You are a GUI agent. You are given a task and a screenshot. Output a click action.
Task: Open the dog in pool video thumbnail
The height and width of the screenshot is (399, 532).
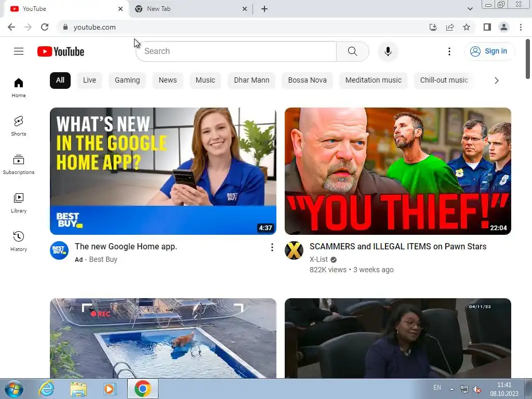(x=163, y=338)
